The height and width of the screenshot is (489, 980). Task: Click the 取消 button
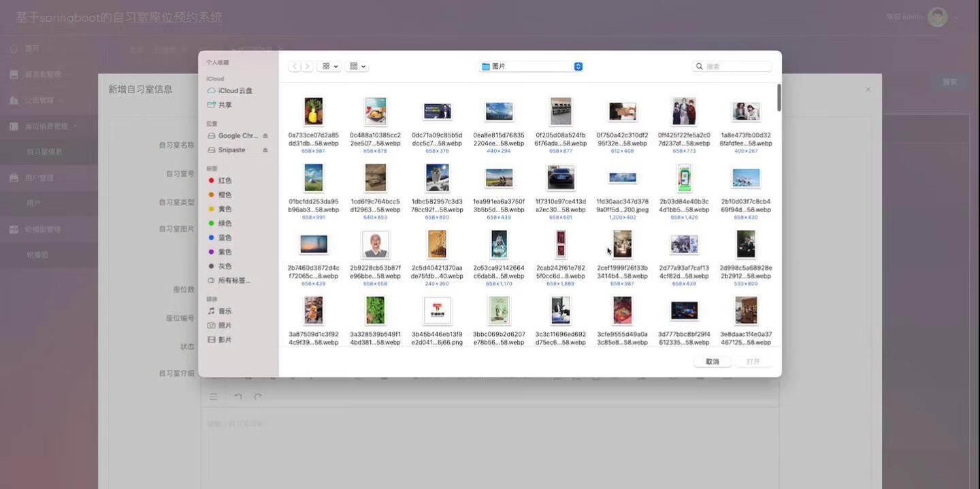coord(713,362)
